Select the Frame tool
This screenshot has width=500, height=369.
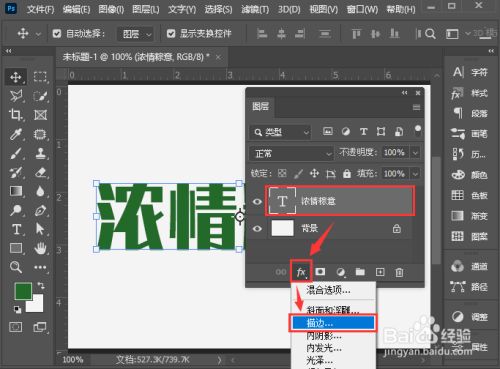coord(40,115)
